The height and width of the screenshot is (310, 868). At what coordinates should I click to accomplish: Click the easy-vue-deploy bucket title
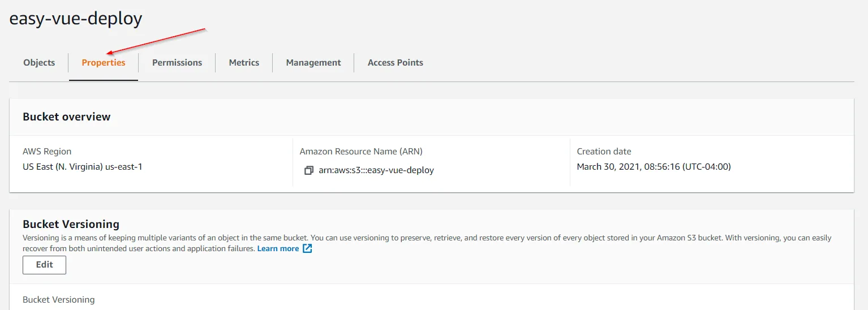[x=76, y=19]
